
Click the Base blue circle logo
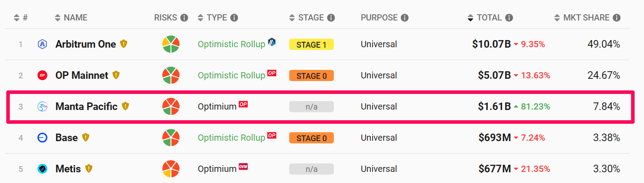[x=42, y=138]
